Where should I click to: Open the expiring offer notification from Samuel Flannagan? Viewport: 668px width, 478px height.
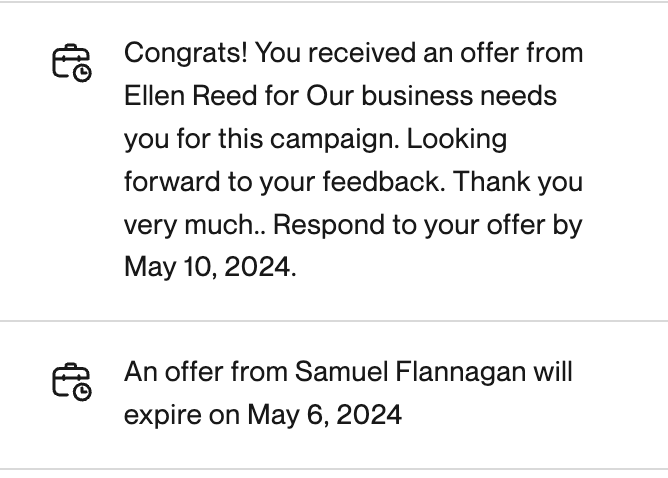coord(348,393)
